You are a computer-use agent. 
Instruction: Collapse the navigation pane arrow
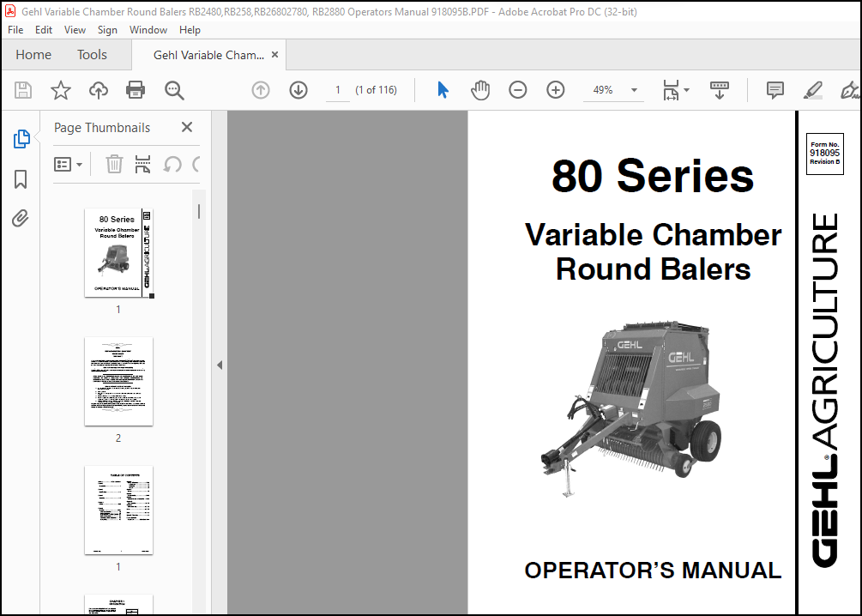pos(220,365)
